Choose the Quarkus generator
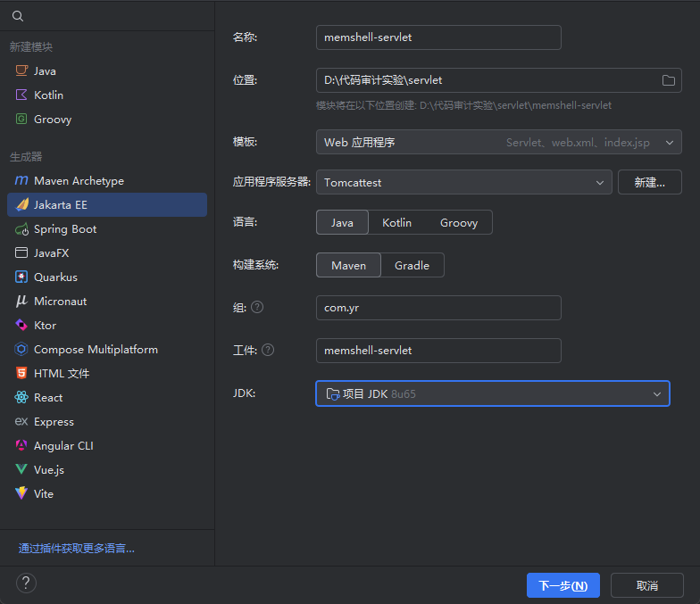Image resolution: width=700 pixels, height=604 pixels. click(55, 277)
